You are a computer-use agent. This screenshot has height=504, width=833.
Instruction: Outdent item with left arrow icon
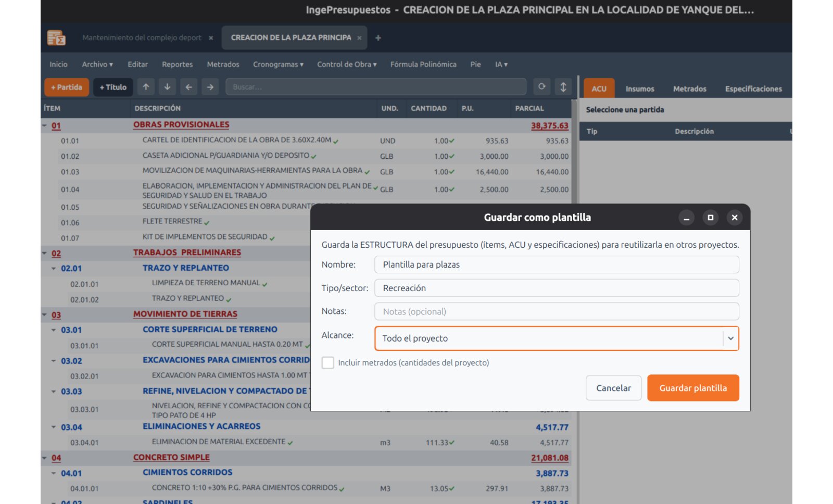188,87
